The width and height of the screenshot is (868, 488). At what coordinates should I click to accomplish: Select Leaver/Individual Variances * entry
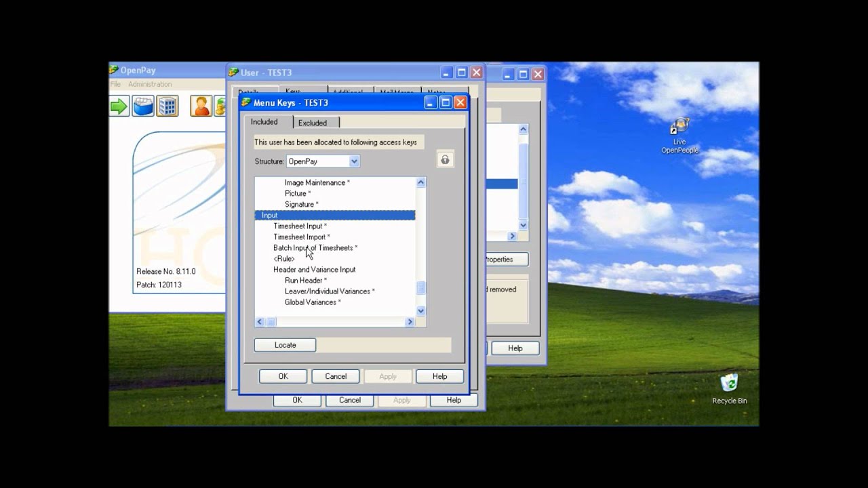(330, 291)
